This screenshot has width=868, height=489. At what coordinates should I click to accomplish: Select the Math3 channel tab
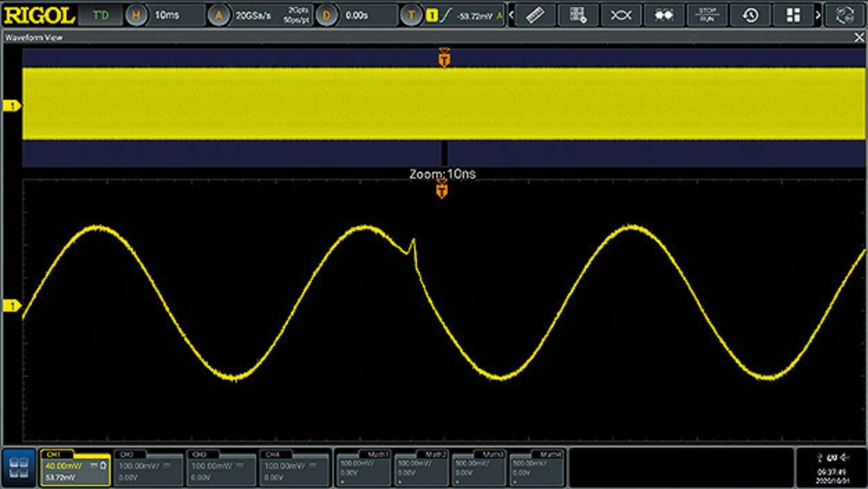479,467
